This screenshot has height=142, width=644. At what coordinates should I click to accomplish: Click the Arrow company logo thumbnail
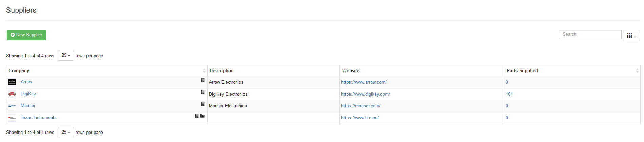tap(12, 82)
